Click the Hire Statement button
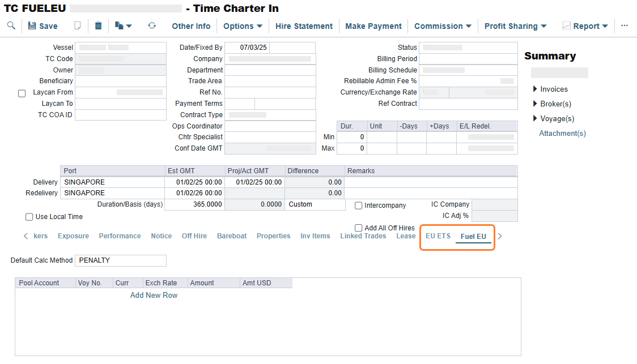 [304, 26]
